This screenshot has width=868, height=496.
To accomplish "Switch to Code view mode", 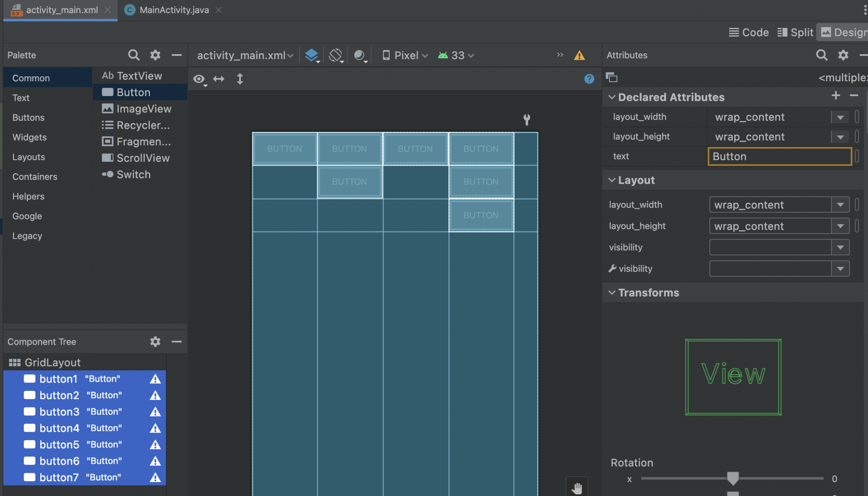I will [748, 32].
